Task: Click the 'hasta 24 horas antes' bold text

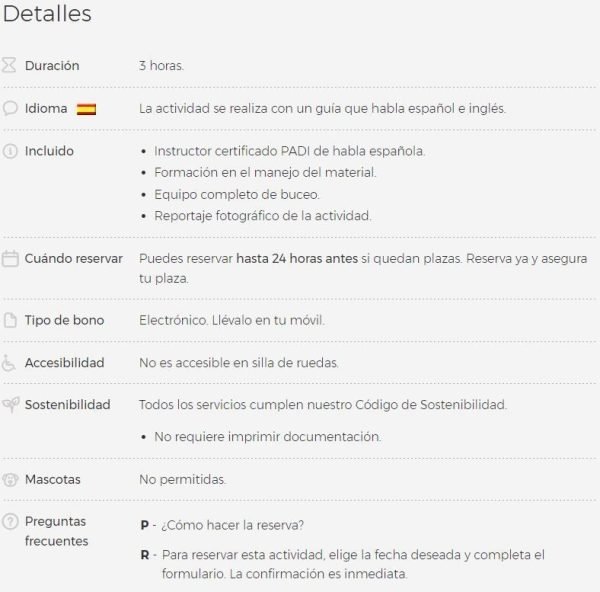Action: [297, 259]
